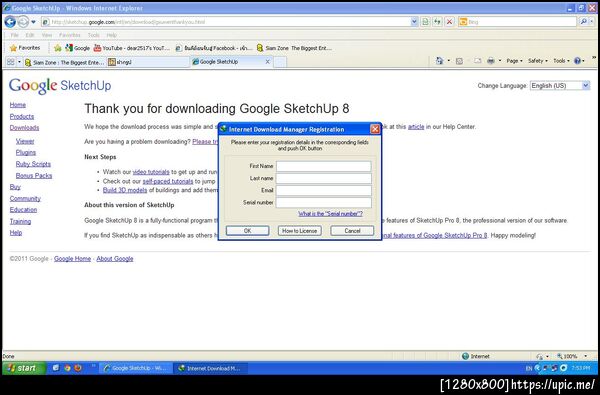Switch to the Siam Zone tab
Viewport: 600px width, 395px height.
click(x=64, y=62)
